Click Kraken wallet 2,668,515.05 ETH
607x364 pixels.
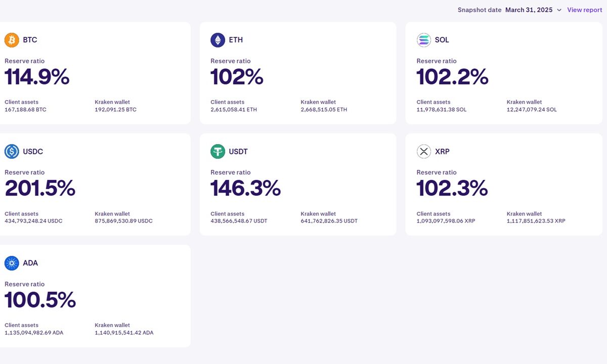(x=324, y=109)
